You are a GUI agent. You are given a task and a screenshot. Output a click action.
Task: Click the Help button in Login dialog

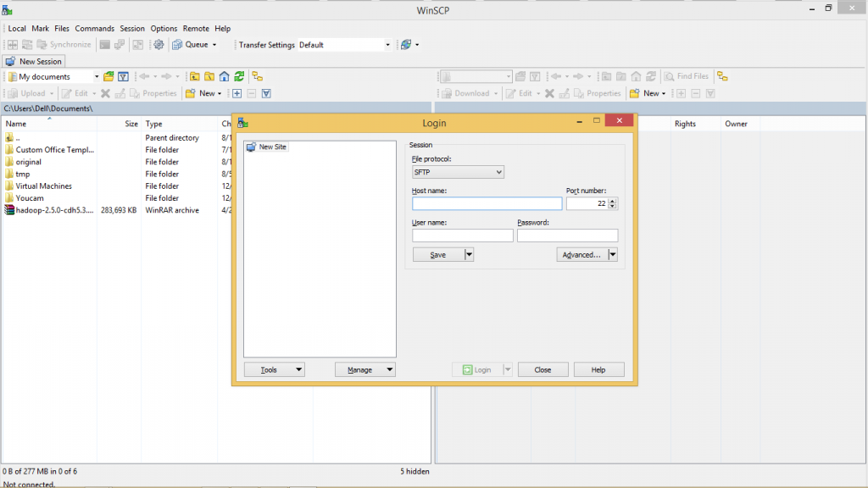[598, 369]
